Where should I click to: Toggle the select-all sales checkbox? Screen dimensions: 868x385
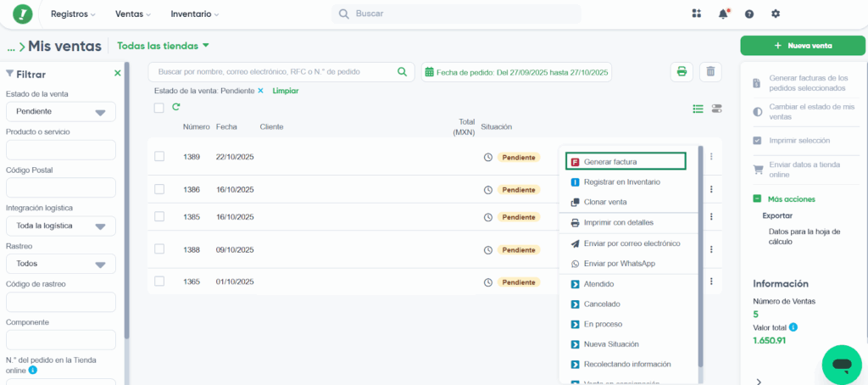point(159,108)
